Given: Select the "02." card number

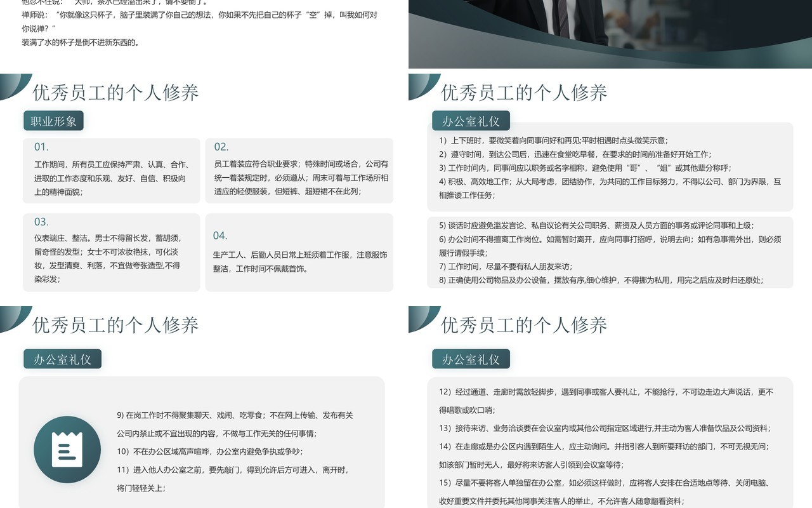Looking at the screenshot, I should click(221, 147).
